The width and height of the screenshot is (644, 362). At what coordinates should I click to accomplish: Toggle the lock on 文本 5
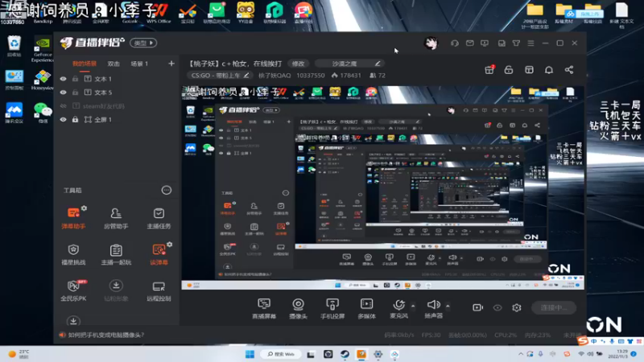point(75,93)
